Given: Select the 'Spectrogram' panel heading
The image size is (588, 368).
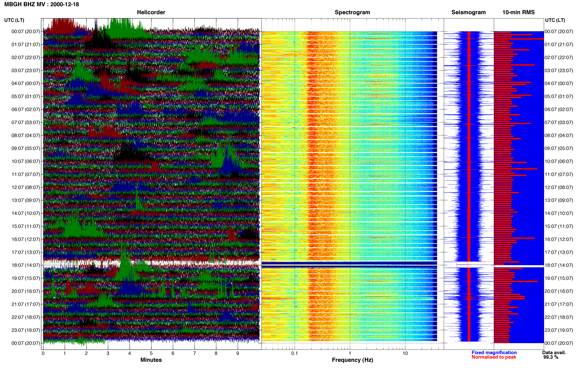Looking at the screenshot, I should 352,12.
